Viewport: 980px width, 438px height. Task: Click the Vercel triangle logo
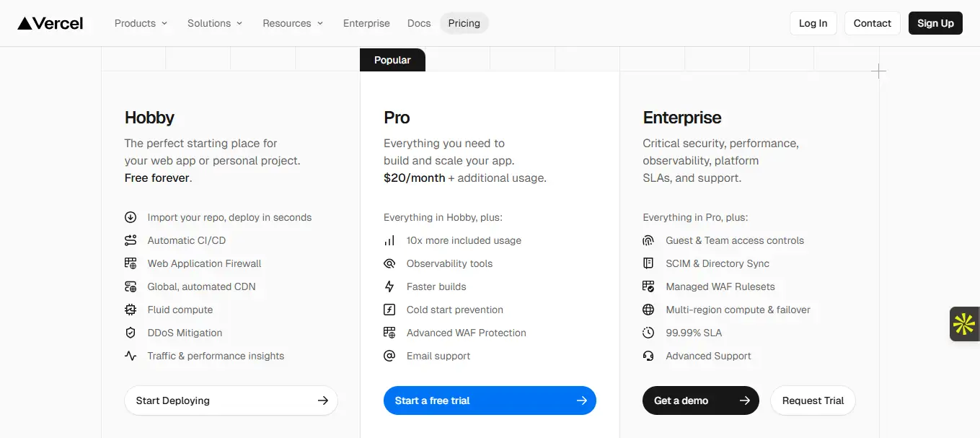pyautogui.click(x=25, y=23)
